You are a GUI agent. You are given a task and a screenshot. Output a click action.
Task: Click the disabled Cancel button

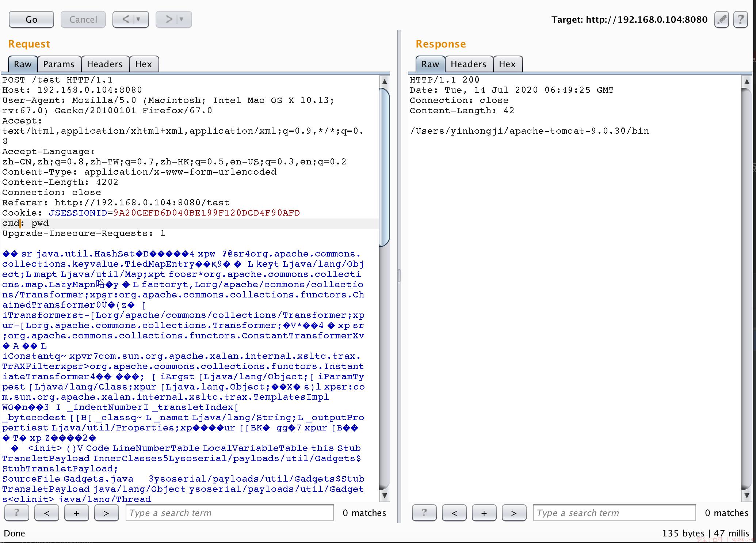(83, 19)
